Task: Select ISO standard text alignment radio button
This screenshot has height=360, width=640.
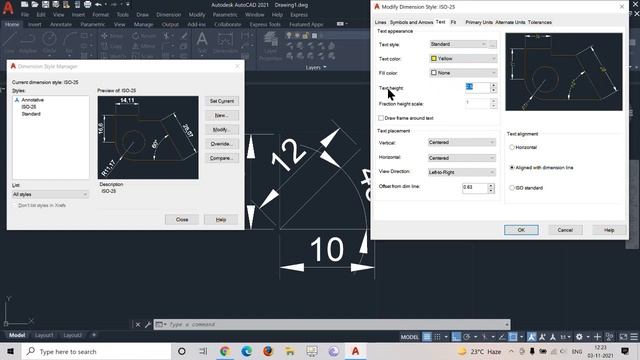Action: pyautogui.click(x=512, y=188)
